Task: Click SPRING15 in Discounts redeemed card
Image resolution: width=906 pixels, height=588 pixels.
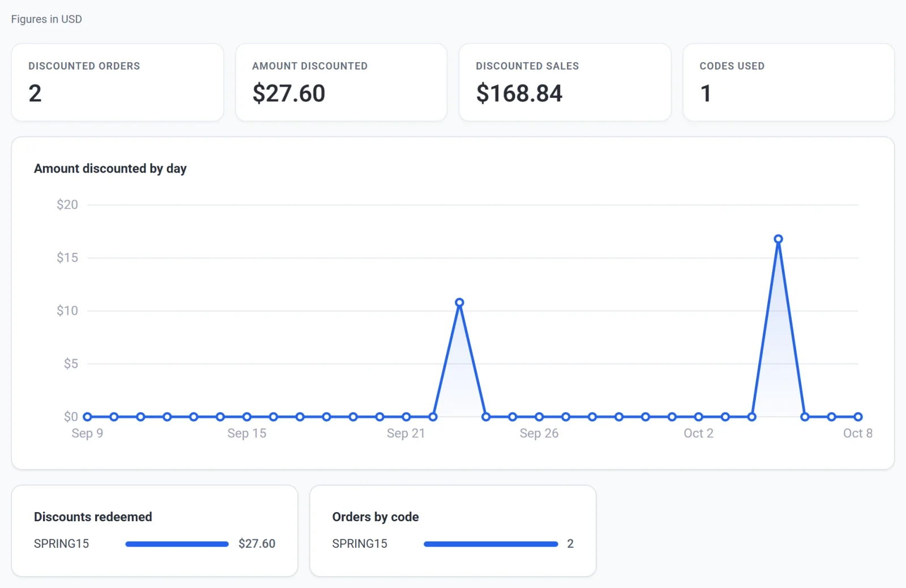Action: pyautogui.click(x=62, y=544)
